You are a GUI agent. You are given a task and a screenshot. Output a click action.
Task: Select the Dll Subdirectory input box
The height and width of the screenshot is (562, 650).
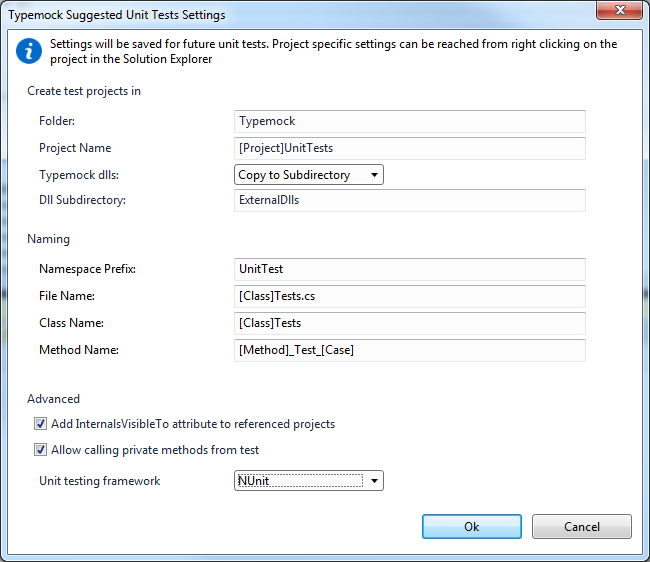pos(409,200)
